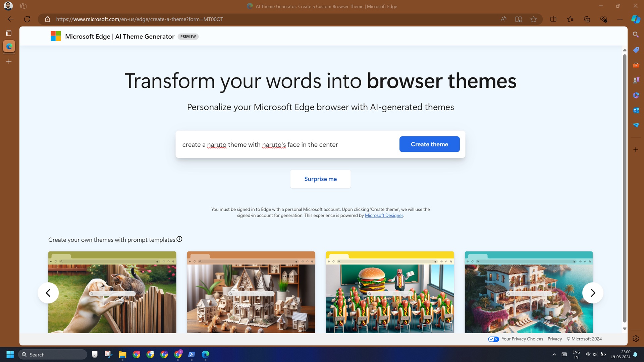Open the Workspaces icon in the title bar
644x362 pixels.
pos(23,6)
